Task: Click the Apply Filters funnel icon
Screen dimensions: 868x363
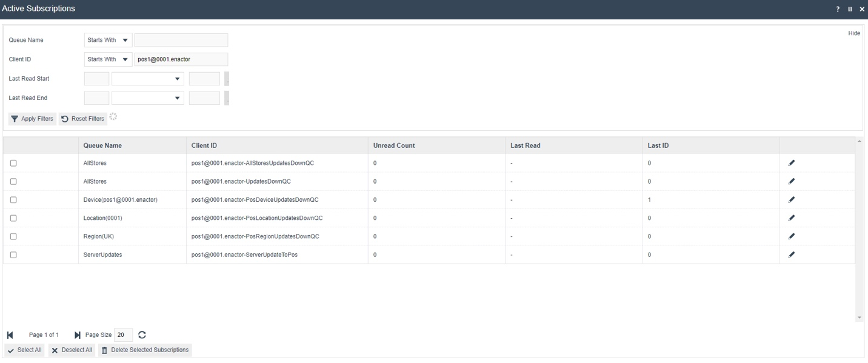Action: coord(15,118)
